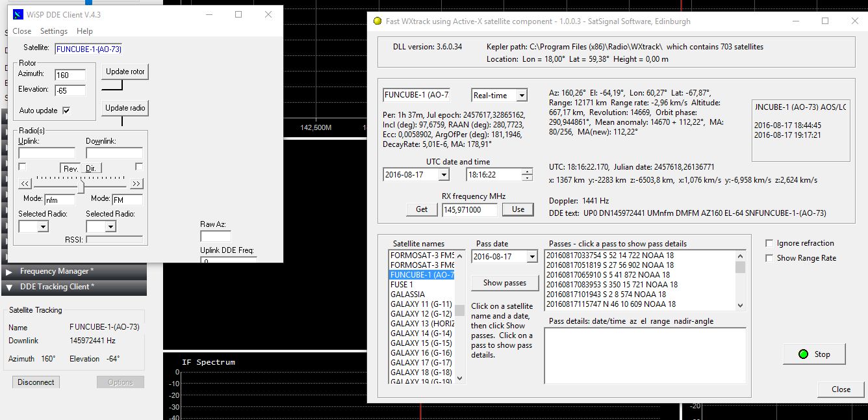Screen dimensions: 868x420
Task: Click the Raw Az field
Action: pyautogui.click(x=216, y=236)
